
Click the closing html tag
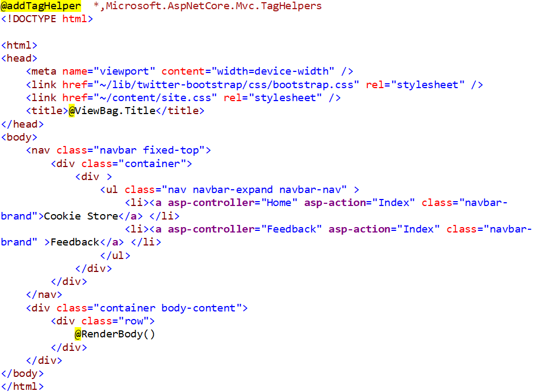tap(23, 387)
